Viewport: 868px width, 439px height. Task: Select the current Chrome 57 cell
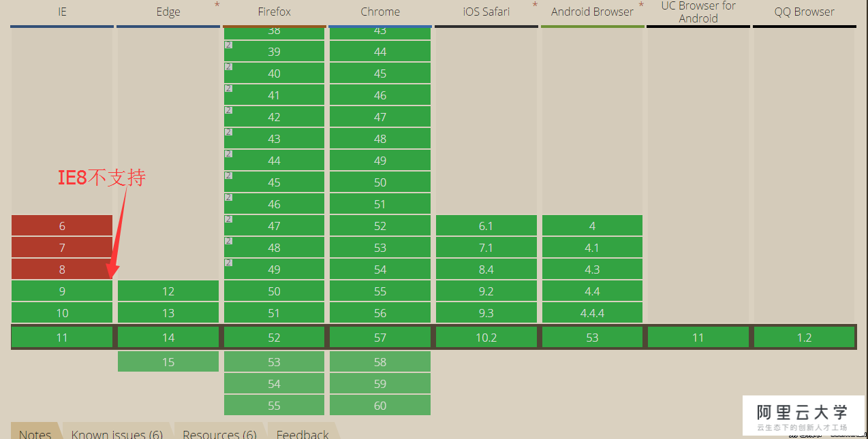pos(380,338)
